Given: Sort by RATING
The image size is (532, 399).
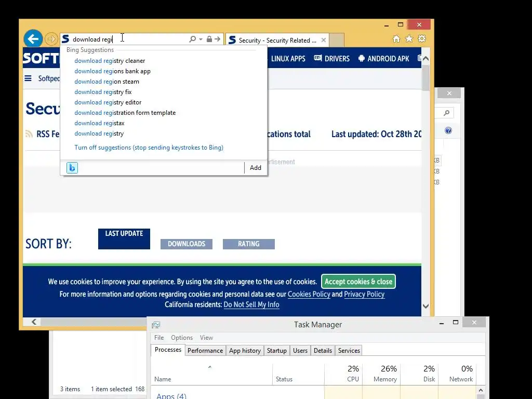Looking at the screenshot, I should point(249,244).
